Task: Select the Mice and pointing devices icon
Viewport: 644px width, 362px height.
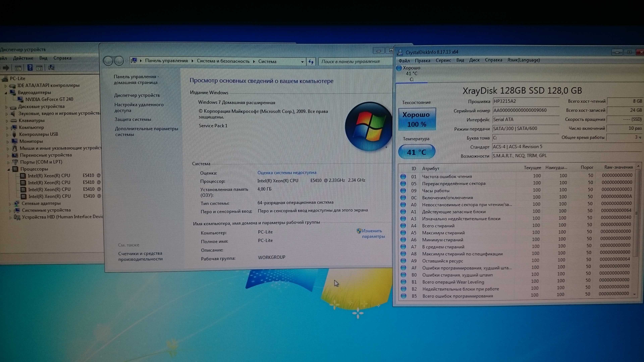Action: (15, 148)
